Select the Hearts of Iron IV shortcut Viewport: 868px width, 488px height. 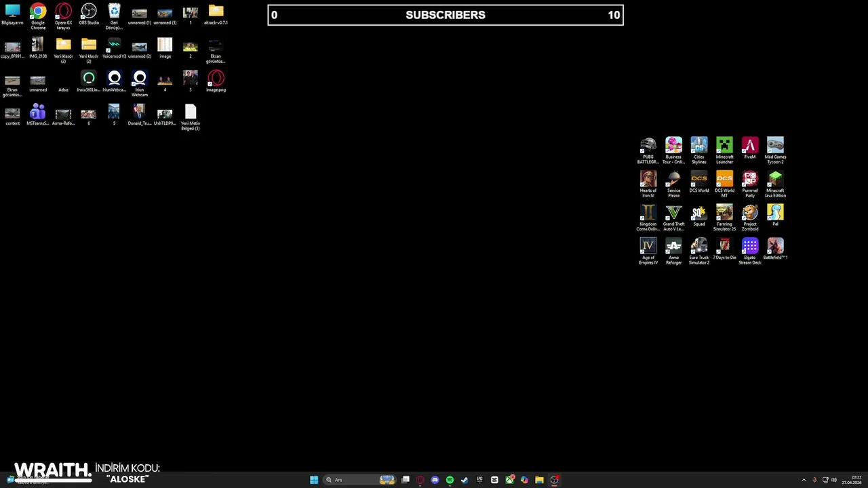648,184
